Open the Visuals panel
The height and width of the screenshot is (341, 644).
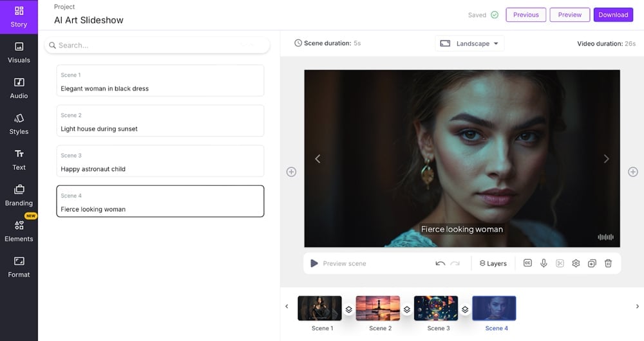(19, 53)
